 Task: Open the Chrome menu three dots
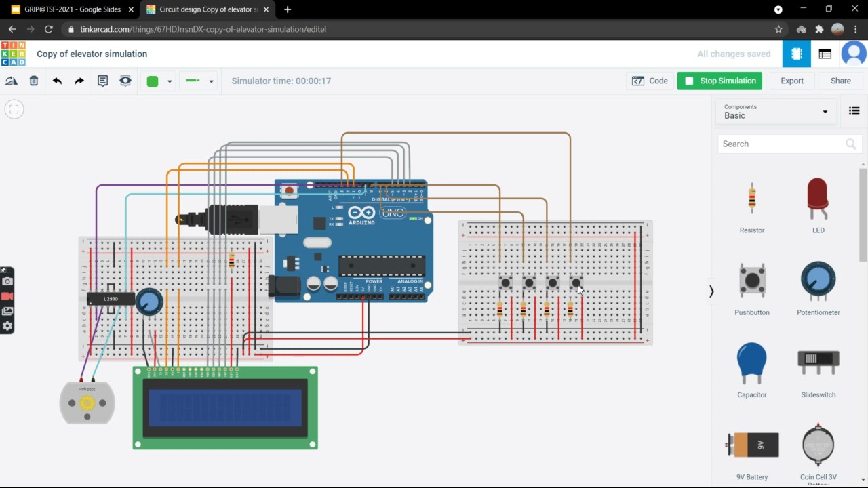click(856, 29)
